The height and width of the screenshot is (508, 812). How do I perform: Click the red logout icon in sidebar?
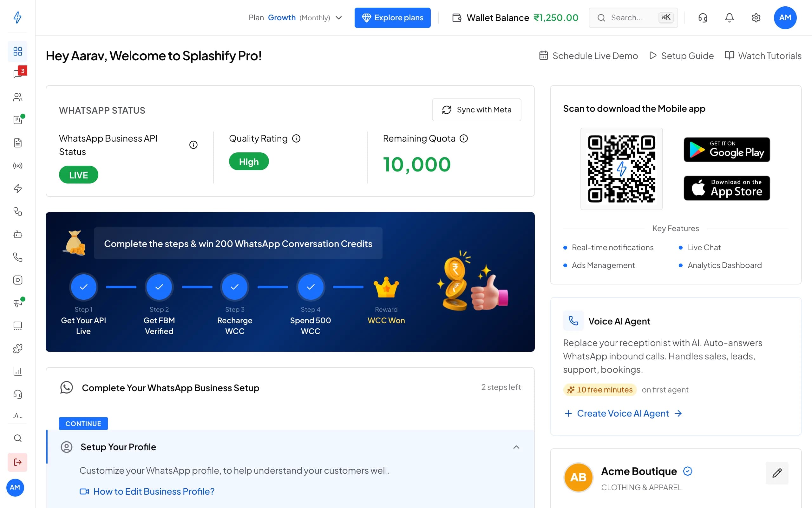pos(17,462)
